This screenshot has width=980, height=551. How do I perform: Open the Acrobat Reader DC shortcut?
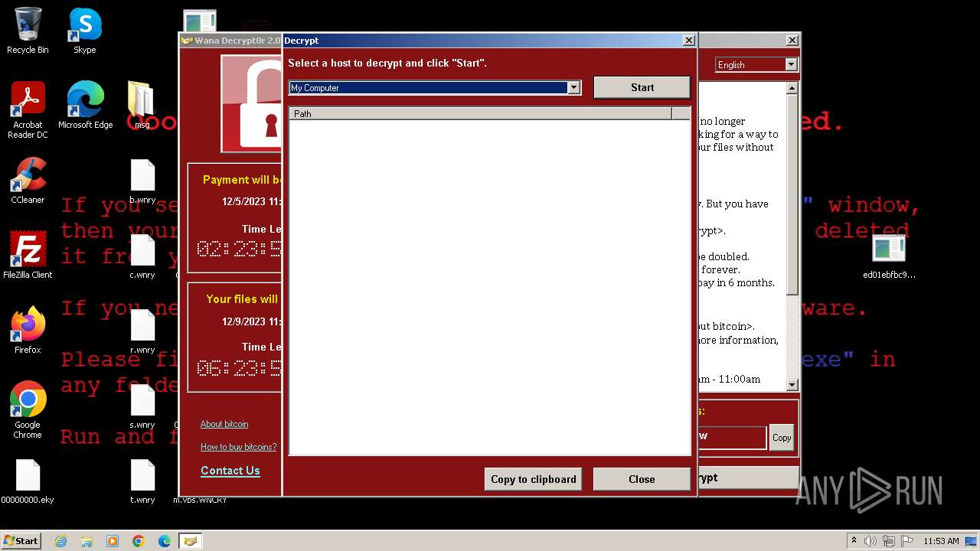pos(28,111)
